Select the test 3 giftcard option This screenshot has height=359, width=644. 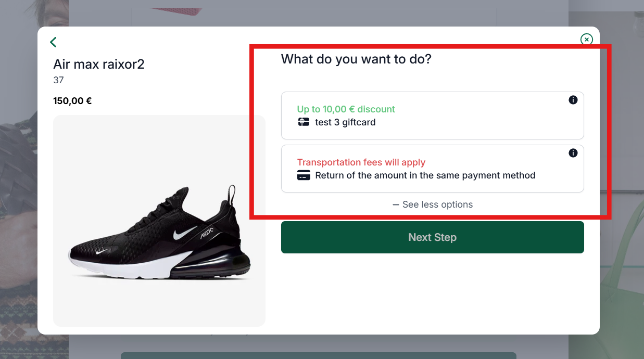point(432,116)
